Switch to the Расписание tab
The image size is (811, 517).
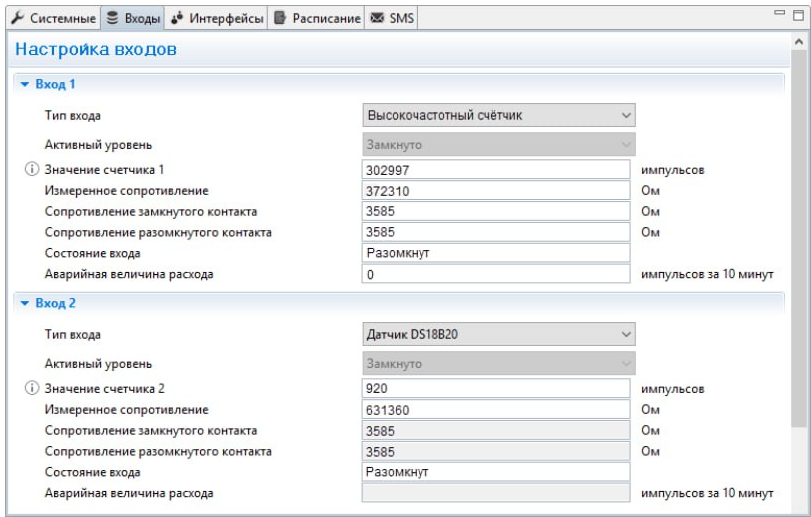click(x=317, y=18)
